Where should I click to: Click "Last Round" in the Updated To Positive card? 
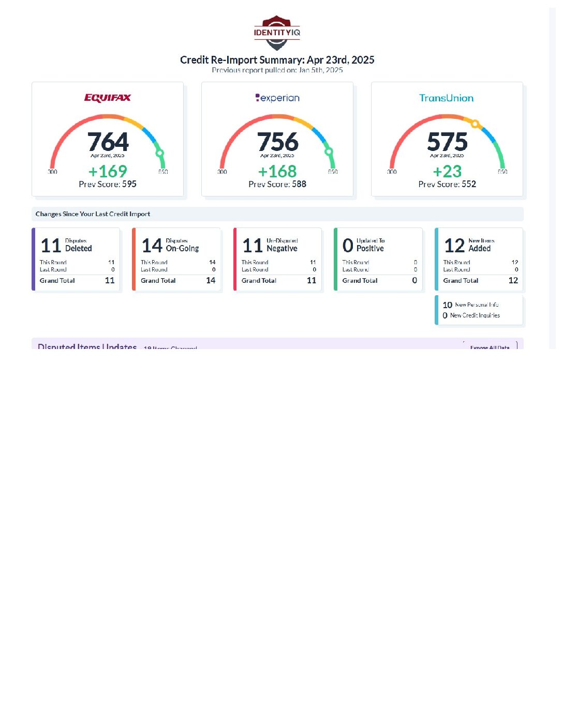pos(356,269)
